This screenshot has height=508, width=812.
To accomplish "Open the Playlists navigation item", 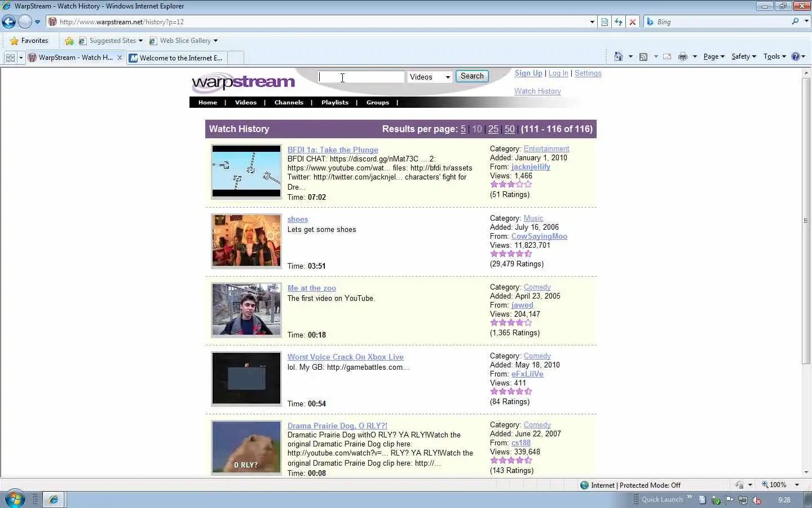I will coord(335,103).
